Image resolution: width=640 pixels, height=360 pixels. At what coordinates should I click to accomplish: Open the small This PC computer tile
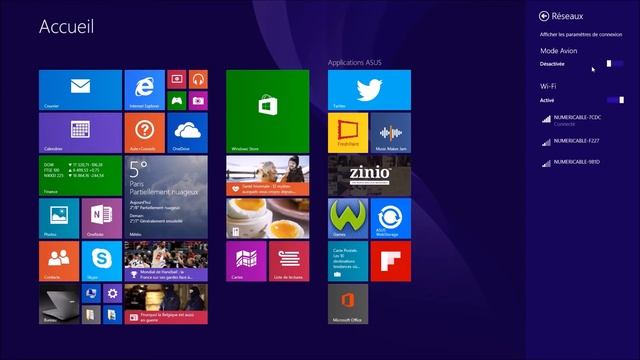coord(91,293)
